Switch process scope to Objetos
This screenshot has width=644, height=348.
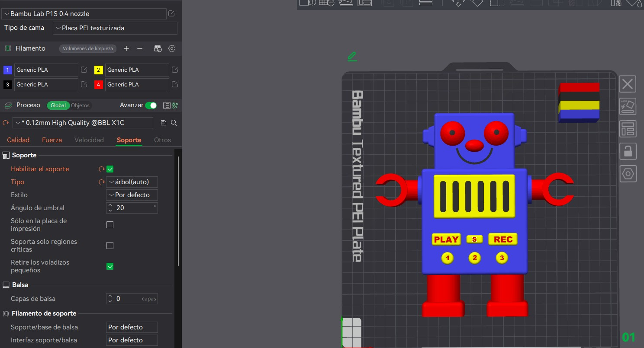tap(80, 105)
